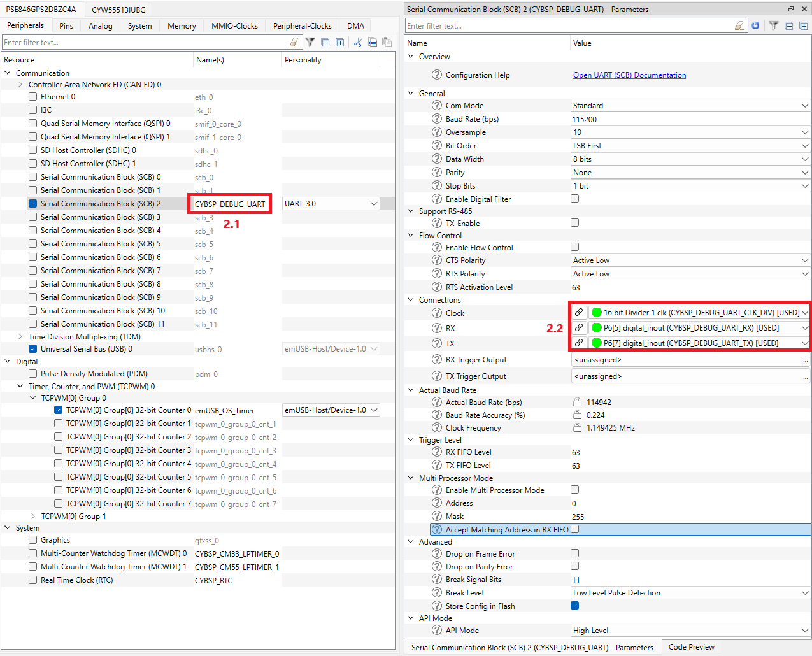
Task: Click the copy icon in Peripherals toolbar
Action: pos(372,43)
